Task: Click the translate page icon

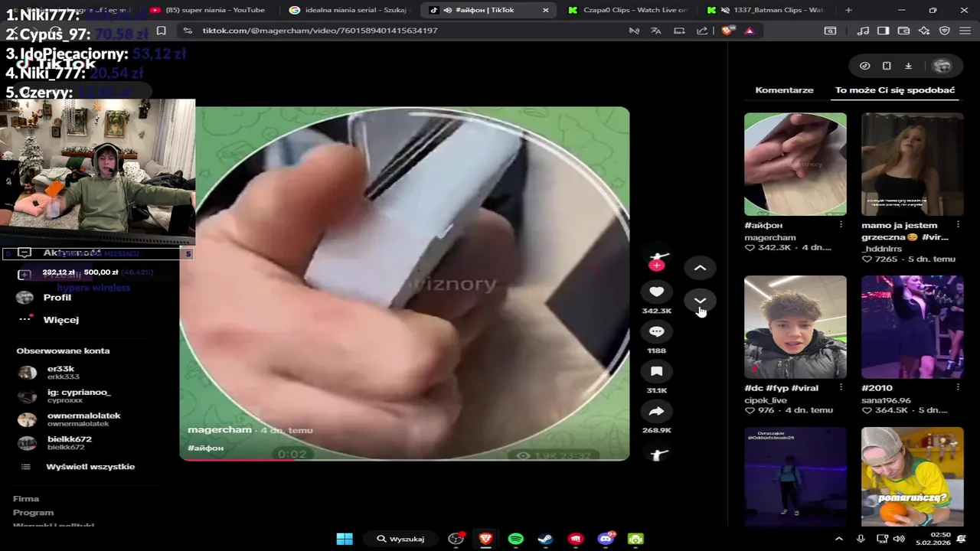Action: 656,31
